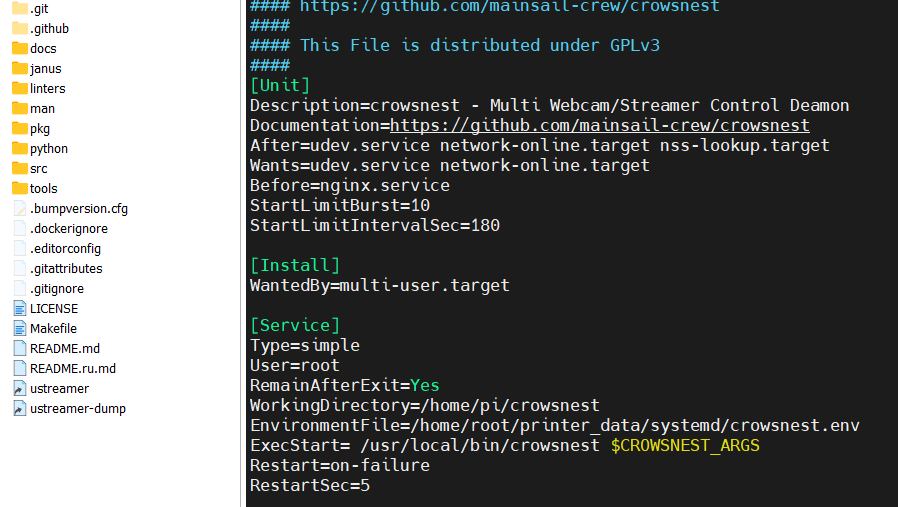Click the Makefile file icon
Image resolution: width=898 pixels, height=507 pixels.
click(x=19, y=329)
